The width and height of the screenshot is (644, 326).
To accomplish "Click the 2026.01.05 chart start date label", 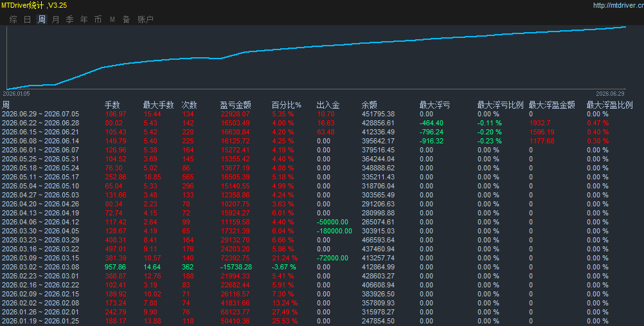I will 17,94.
